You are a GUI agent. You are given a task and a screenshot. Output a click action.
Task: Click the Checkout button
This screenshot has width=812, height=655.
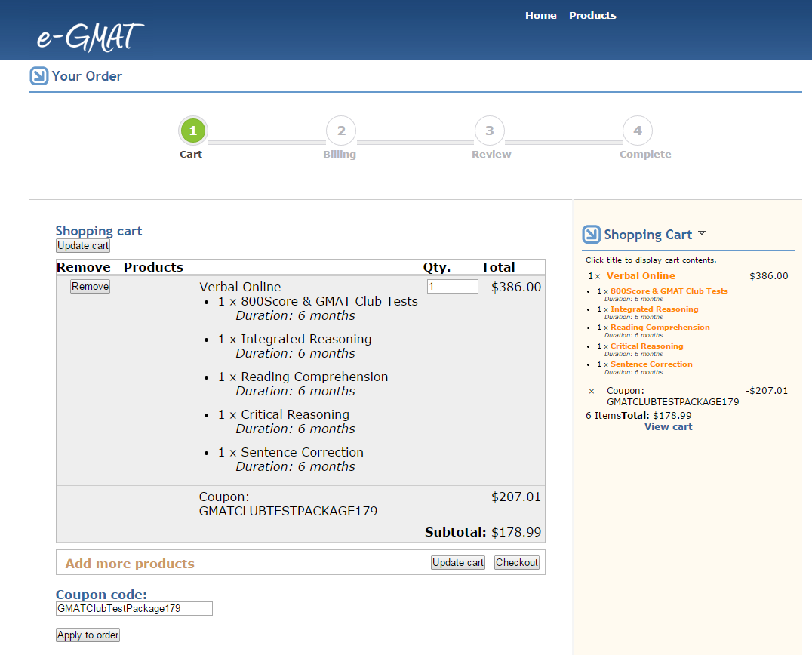coord(517,562)
